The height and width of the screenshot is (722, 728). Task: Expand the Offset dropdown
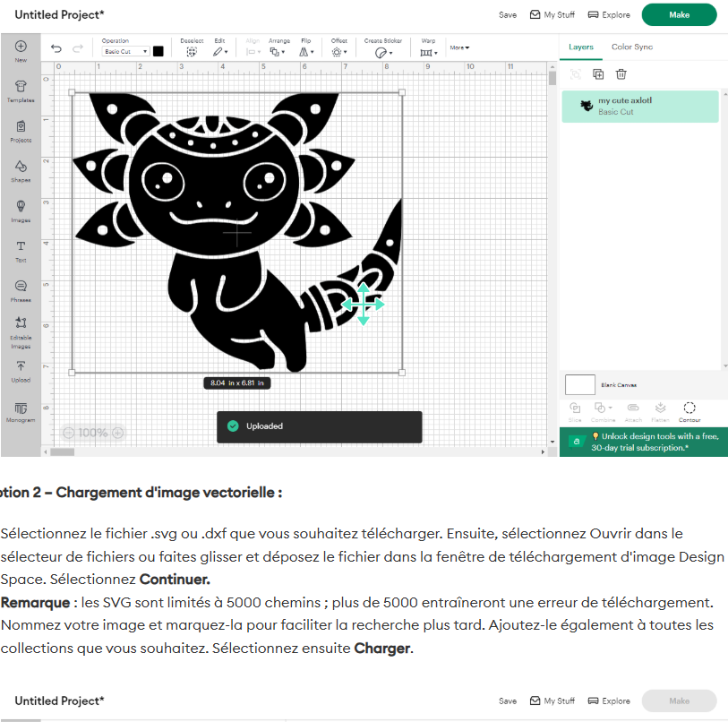(x=338, y=52)
